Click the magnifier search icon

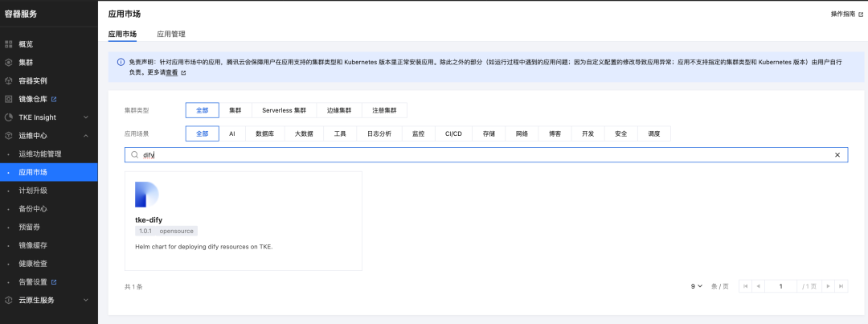click(134, 155)
